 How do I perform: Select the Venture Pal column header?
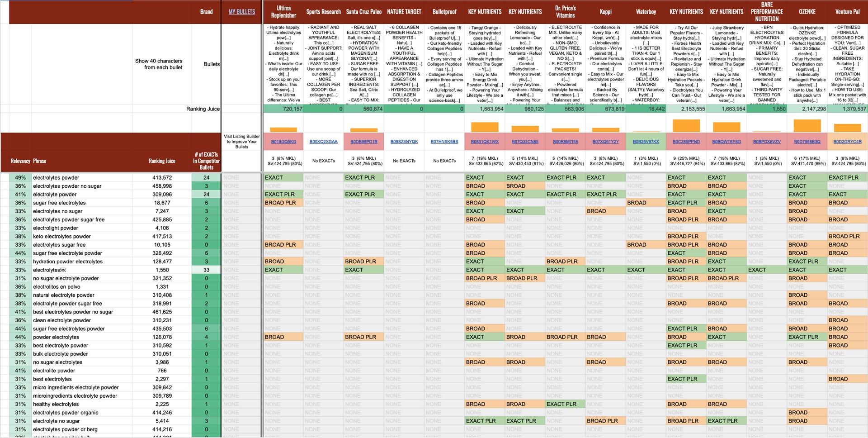tap(847, 12)
